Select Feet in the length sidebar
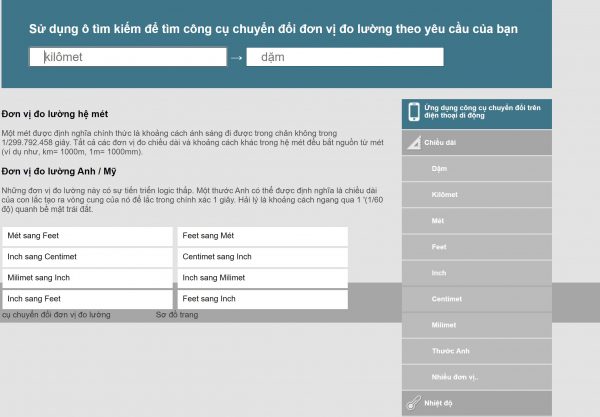Viewport: 600px width, 417px height. click(x=477, y=247)
